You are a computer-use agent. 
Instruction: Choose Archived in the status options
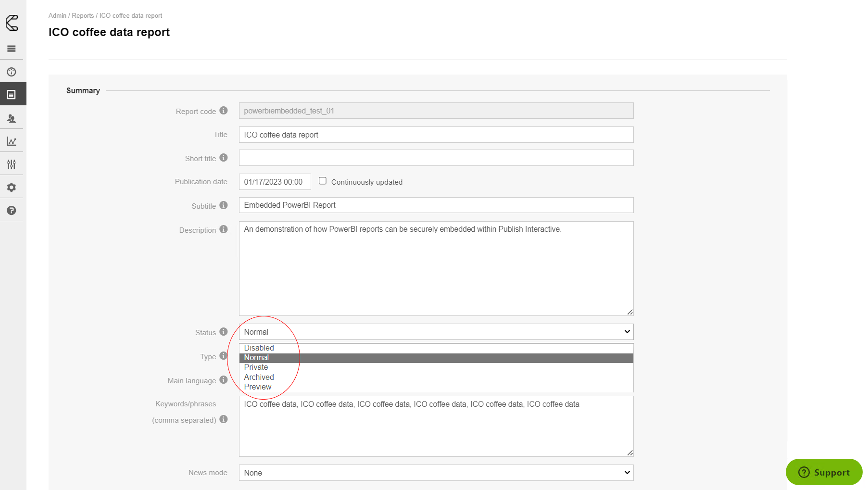click(259, 377)
